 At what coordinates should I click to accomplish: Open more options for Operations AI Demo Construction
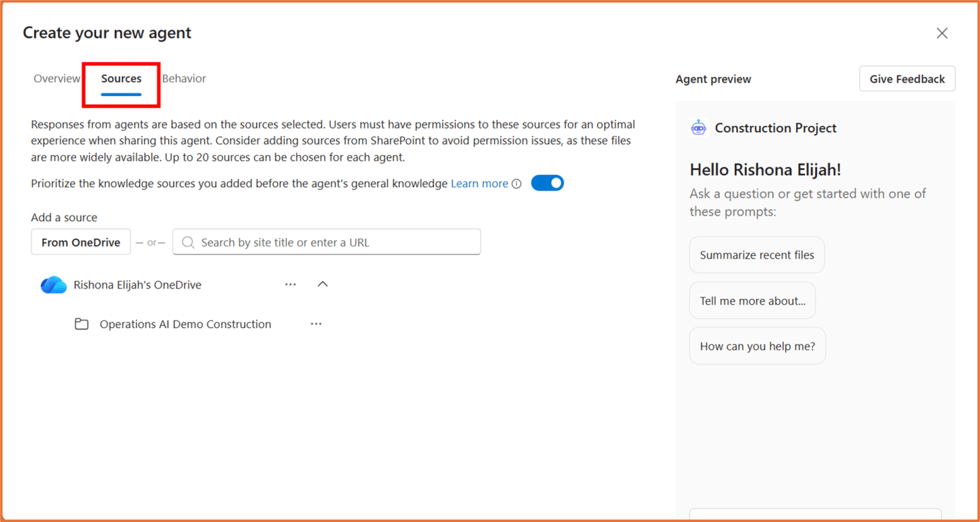316,324
